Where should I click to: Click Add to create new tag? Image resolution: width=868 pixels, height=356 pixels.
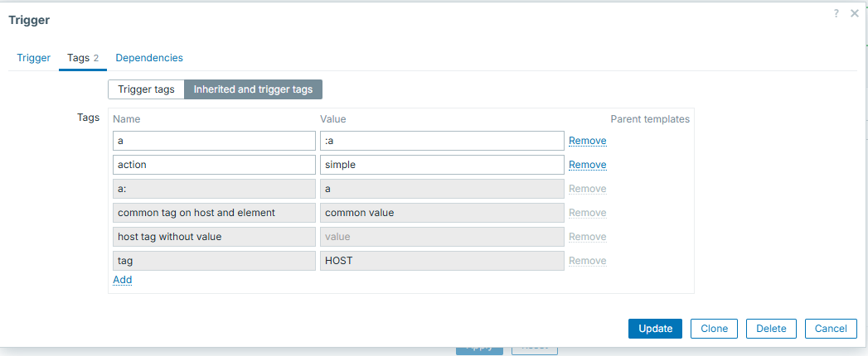point(122,280)
